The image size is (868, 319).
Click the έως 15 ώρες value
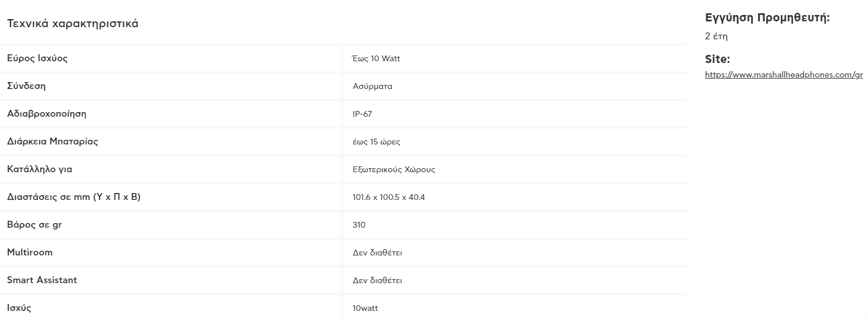[x=376, y=142]
